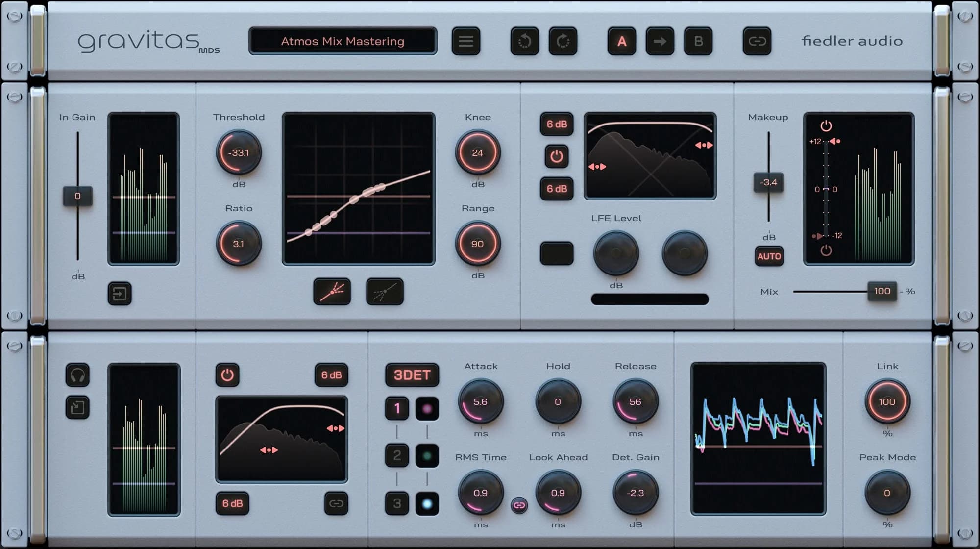Click the upper 6 dB range button
Viewport: 980px width, 549px height.
point(556,125)
